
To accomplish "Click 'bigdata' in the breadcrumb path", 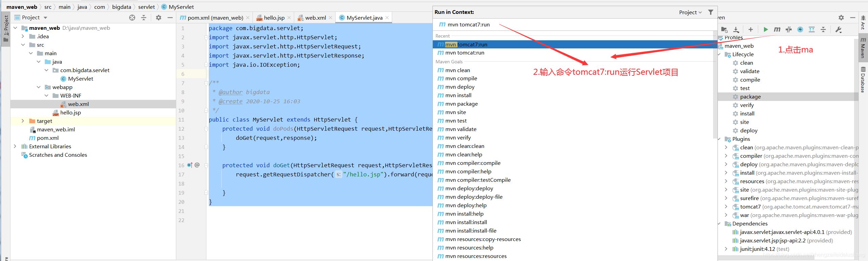I will (122, 7).
